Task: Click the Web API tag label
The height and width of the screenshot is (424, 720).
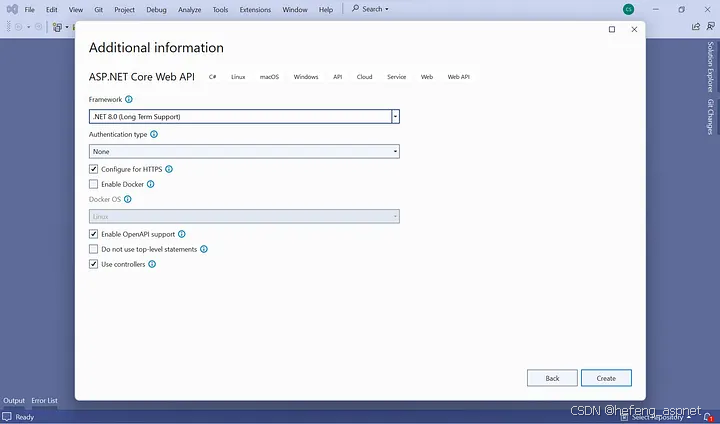Action: click(459, 77)
